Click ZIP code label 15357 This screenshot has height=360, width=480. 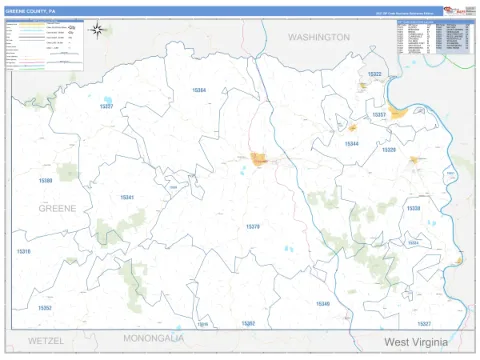coord(379,115)
